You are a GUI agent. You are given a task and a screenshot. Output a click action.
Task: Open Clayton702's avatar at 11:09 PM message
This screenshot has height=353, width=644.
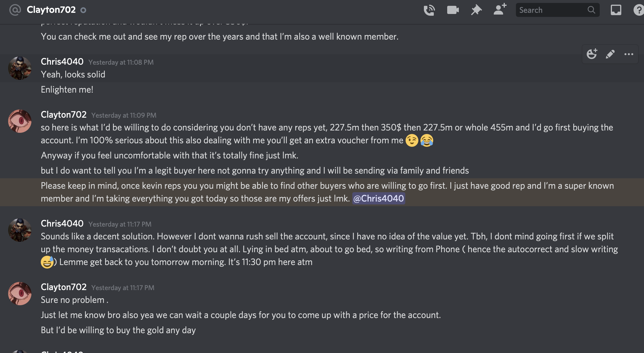tap(20, 121)
